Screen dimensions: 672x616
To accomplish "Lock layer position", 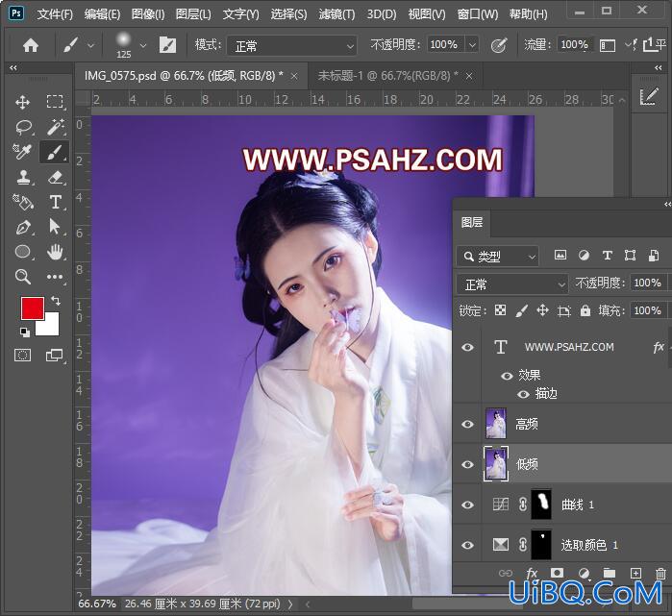I will click(x=542, y=310).
